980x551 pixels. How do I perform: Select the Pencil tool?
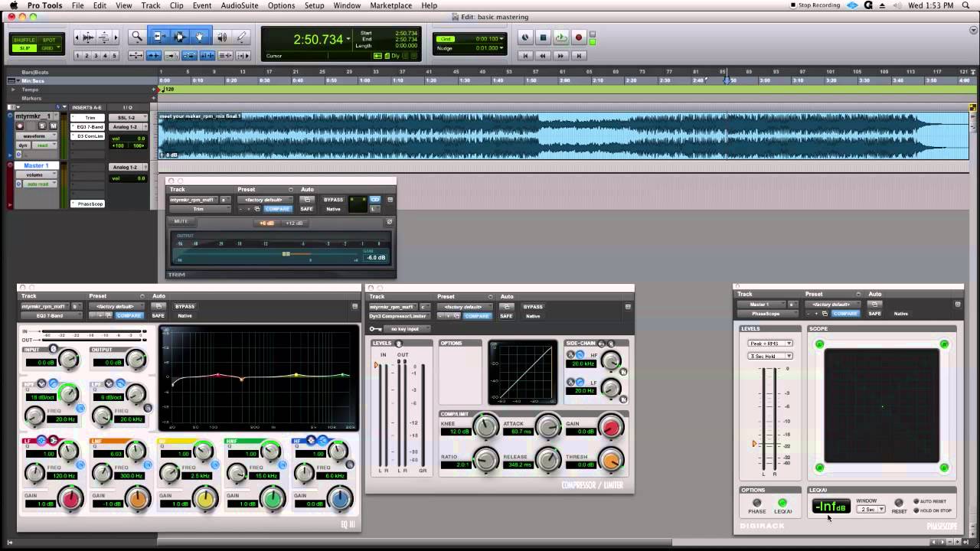click(x=242, y=36)
